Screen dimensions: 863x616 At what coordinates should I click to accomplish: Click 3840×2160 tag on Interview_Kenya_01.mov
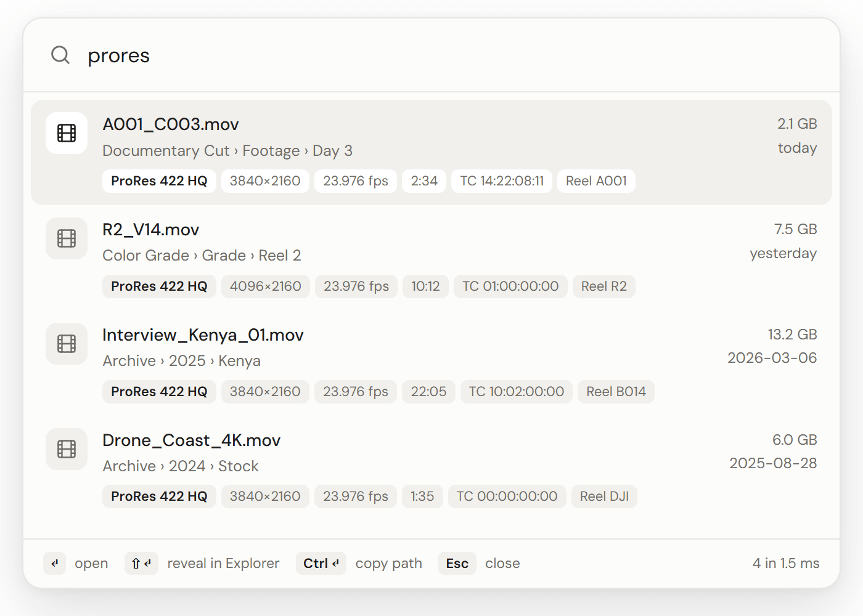265,392
